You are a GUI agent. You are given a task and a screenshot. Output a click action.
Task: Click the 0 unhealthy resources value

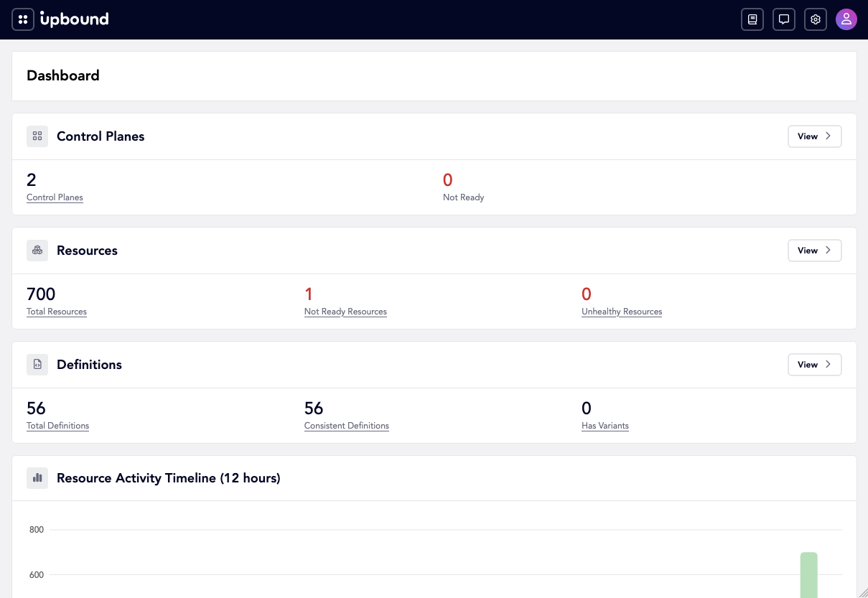pos(587,294)
